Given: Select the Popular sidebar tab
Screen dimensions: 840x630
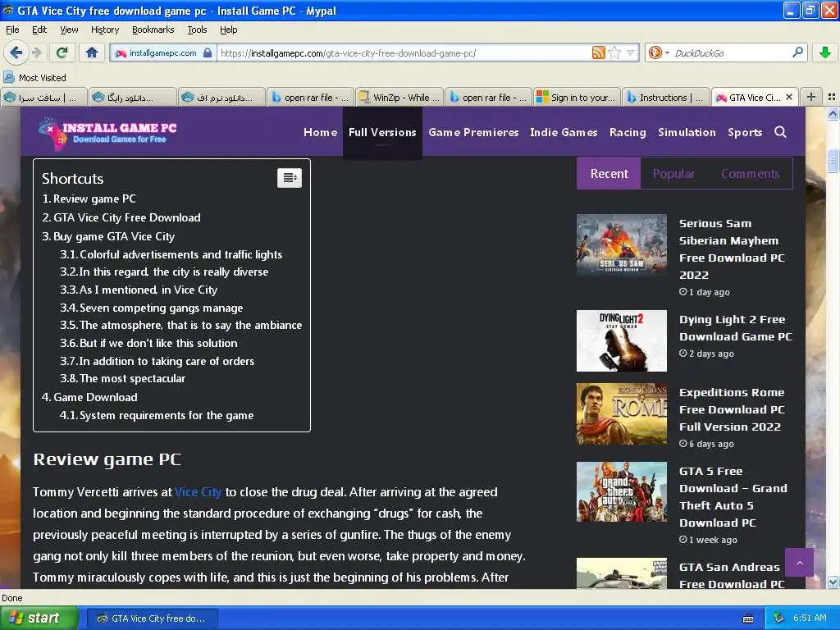Looking at the screenshot, I should (x=673, y=174).
